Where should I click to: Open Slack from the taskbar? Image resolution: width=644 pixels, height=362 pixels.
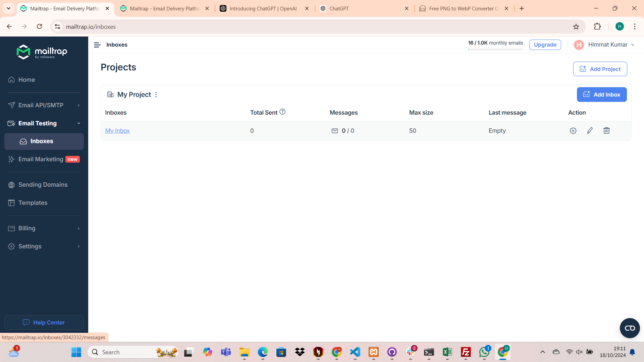tap(411, 352)
